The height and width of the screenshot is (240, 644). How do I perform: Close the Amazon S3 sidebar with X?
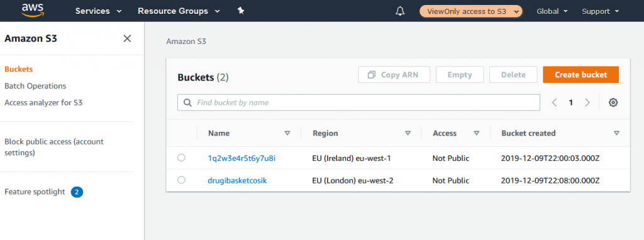(127, 38)
